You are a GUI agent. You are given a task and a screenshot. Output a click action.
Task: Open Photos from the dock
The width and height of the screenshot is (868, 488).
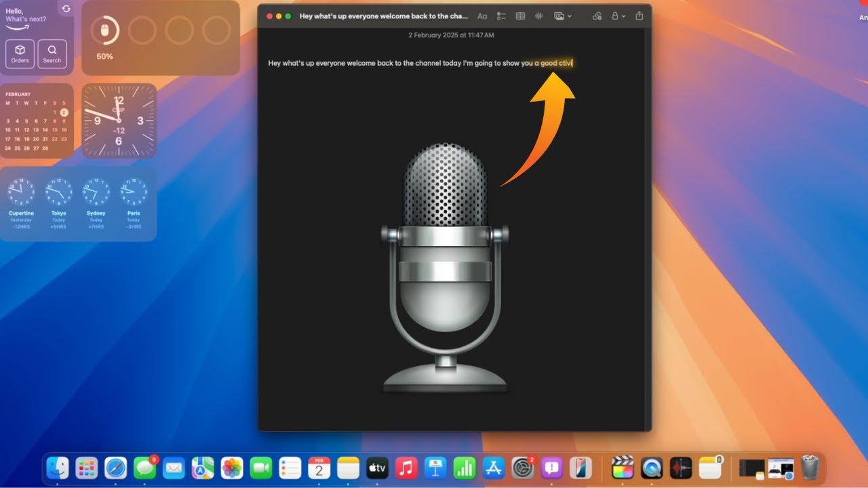tap(232, 468)
